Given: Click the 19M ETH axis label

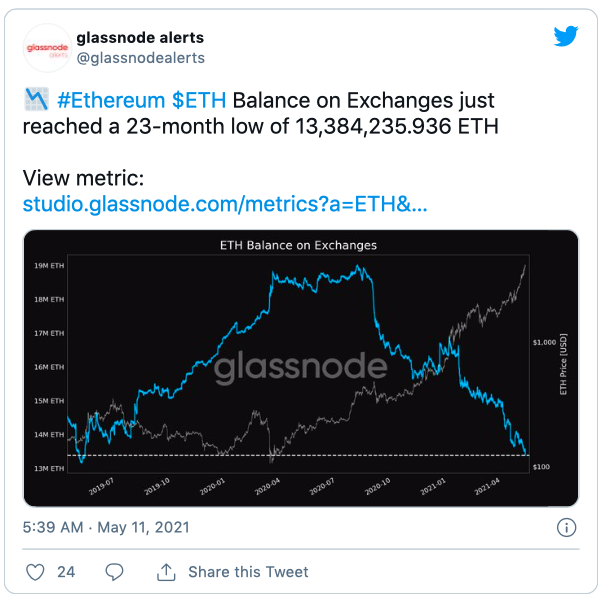Looking at the screenshot, I should point(49,266).
